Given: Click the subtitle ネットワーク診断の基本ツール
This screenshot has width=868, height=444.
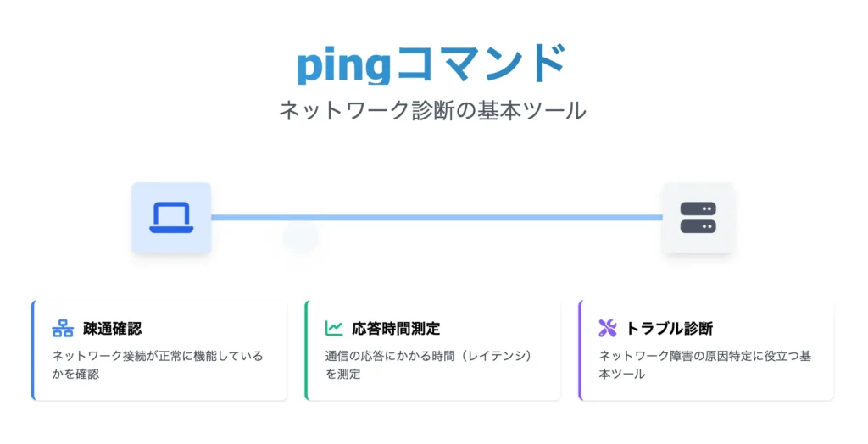Looking at the screenshot, I should coord(432,111).
